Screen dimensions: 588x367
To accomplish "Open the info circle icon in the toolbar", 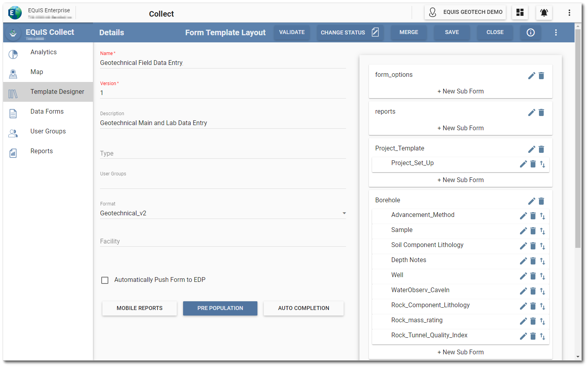I will 530,33.
